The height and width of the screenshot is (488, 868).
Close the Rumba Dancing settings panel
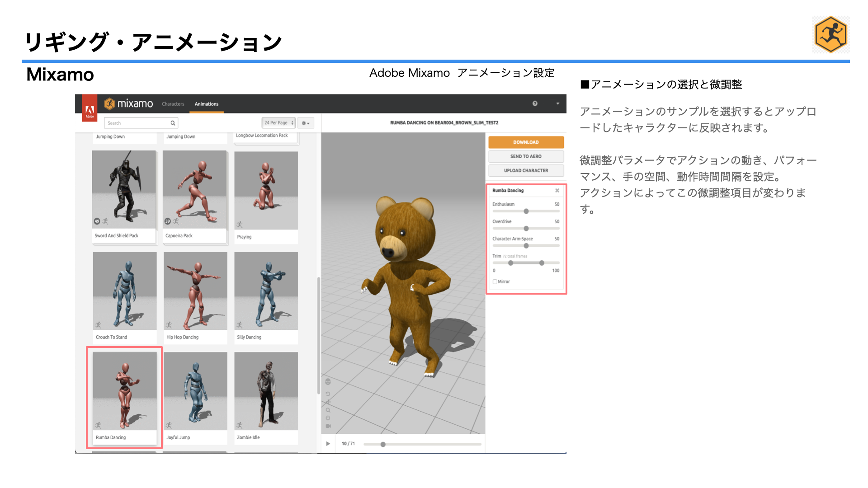557,191
